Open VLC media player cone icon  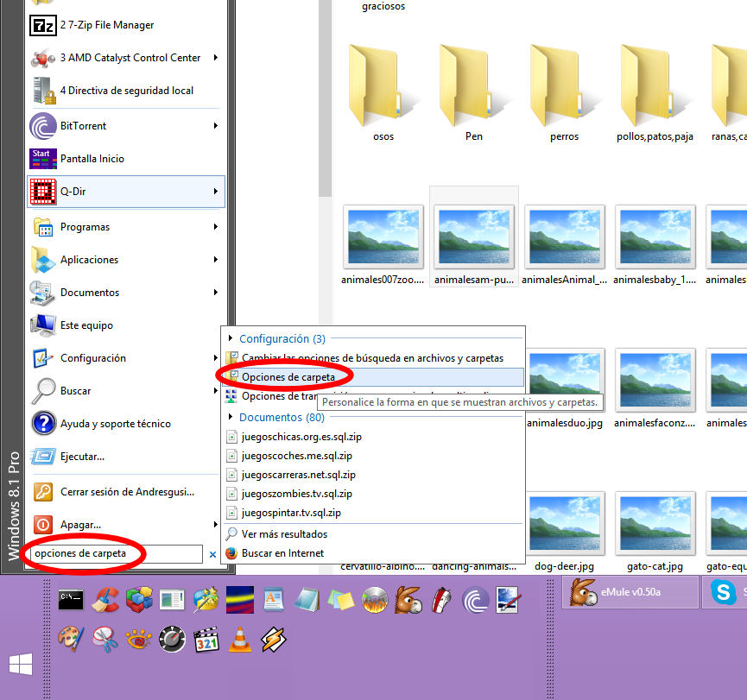[x=239, y=640]
